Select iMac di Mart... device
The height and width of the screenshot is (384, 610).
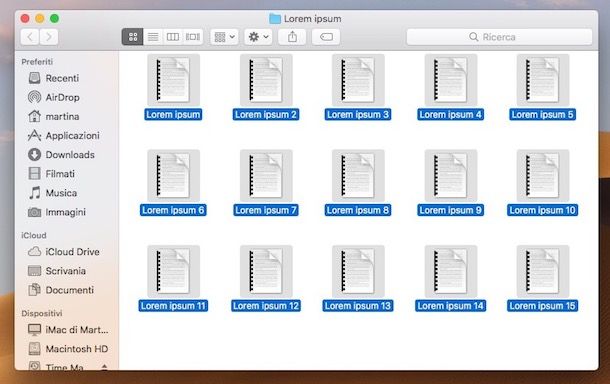pos(68,330)
